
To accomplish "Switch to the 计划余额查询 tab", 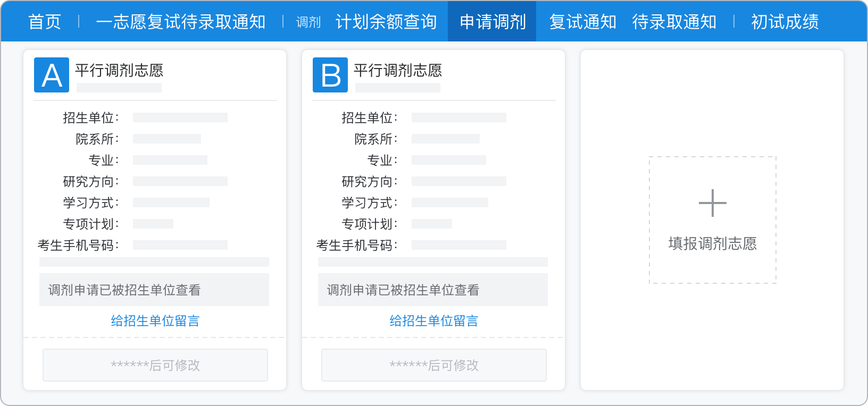I will [386, 22].
